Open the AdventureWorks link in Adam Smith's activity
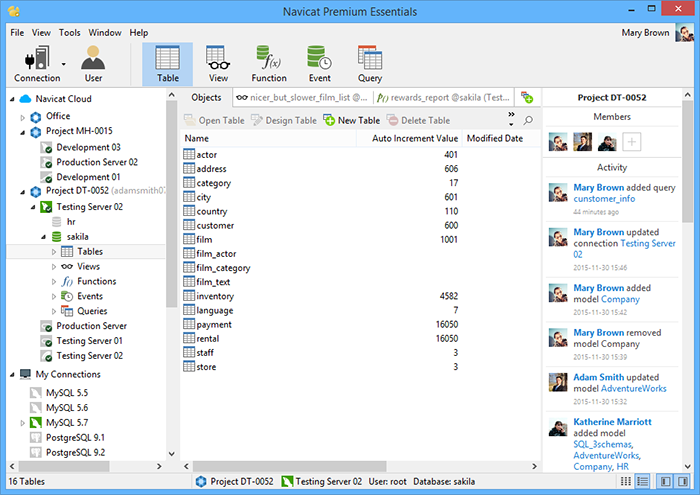This screenshot has height=495, width=700. tap(633, 389)
